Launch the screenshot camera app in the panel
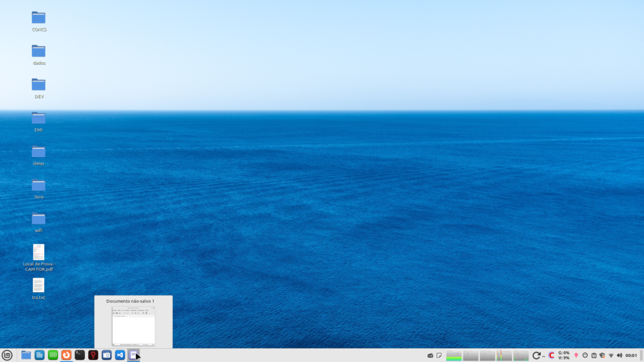Screen dimensions: 644x362 pos(106,355)
